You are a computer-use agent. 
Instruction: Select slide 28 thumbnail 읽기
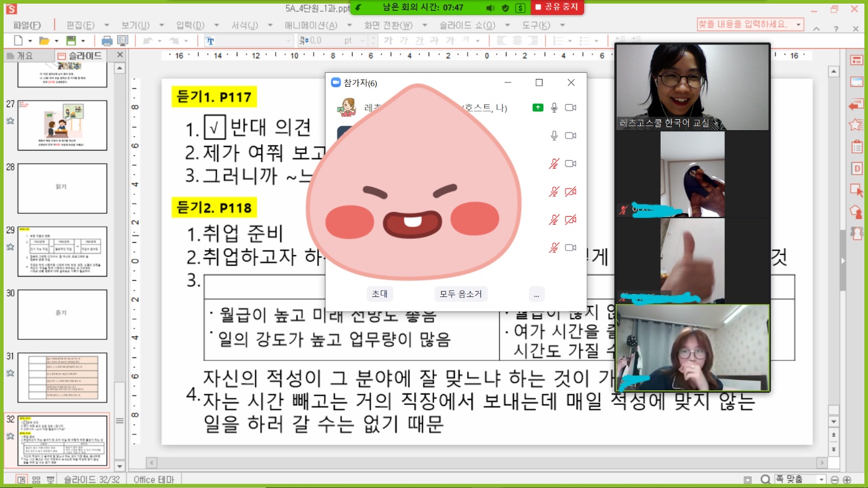62,189
